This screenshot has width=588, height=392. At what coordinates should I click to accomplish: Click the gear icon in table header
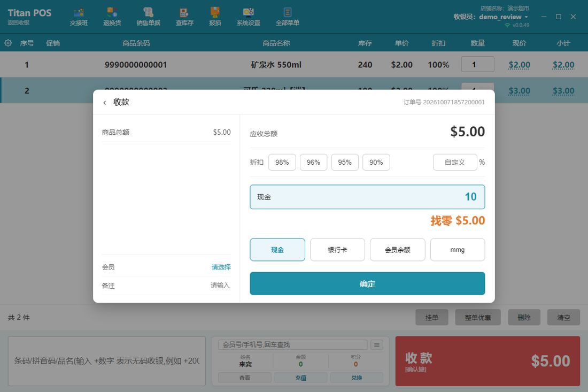(8, 43)
